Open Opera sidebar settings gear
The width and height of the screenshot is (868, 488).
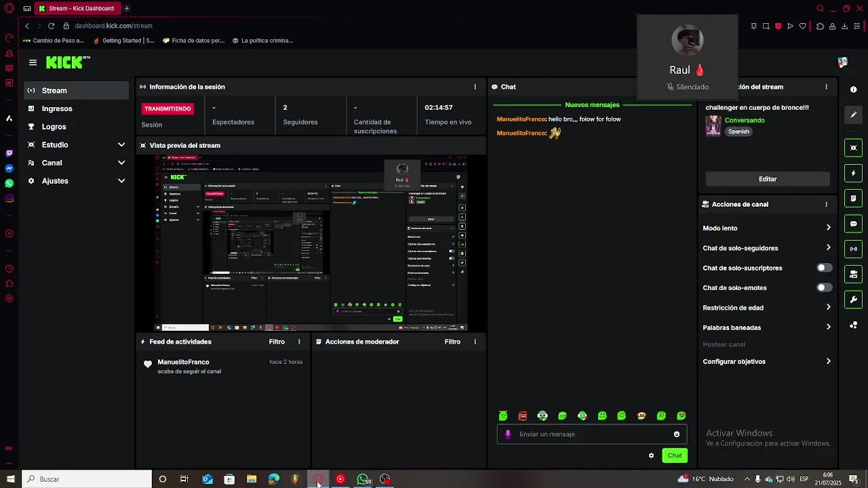pos(9,299)
